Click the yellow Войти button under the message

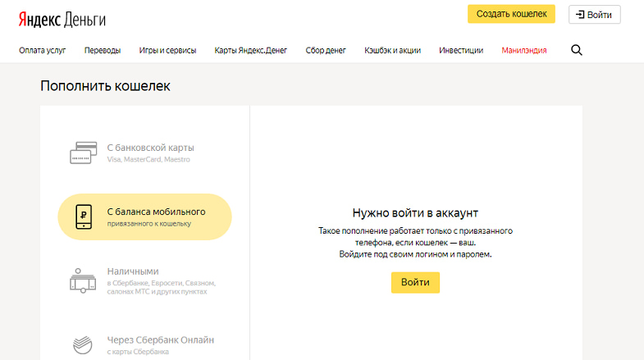click(415, 282)
